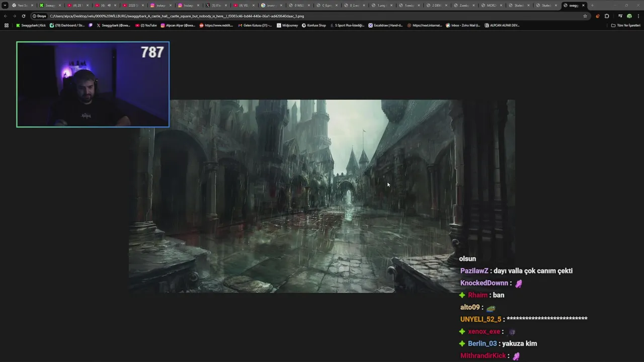This screenshot has width=644, height=362.
Task: Open the tab search dropdown arrow
Action: click(x=5, y=5)
